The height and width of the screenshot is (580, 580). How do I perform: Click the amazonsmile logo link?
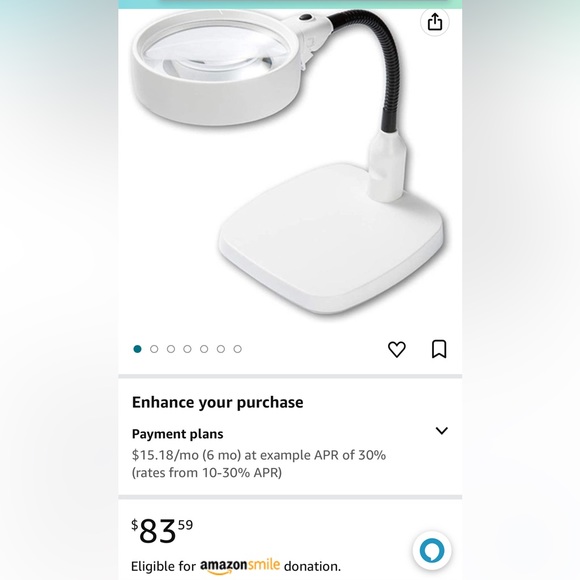pos(240,566)
